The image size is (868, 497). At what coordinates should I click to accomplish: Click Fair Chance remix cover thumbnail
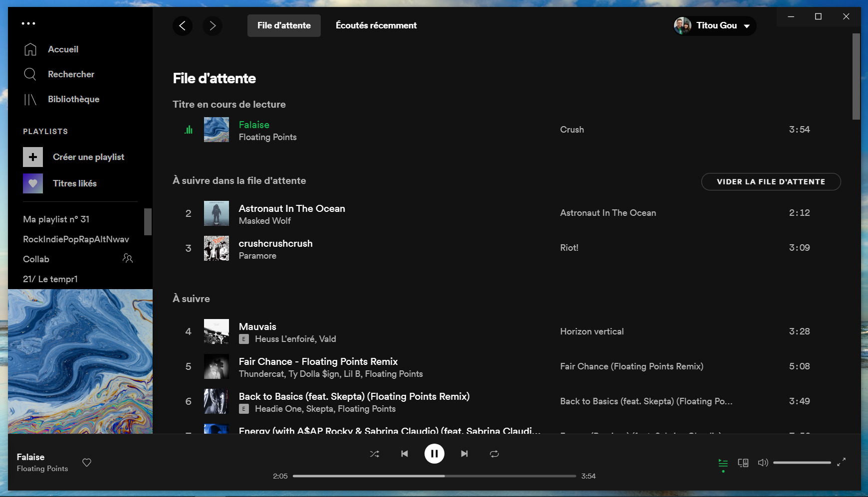[217, 366]
